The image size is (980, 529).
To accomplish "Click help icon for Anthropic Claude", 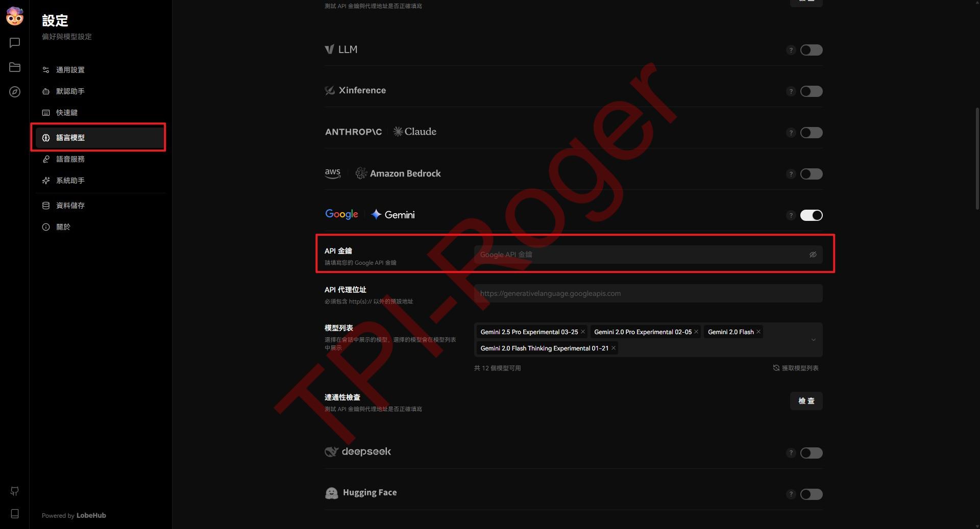I will [x=791, y=133].
